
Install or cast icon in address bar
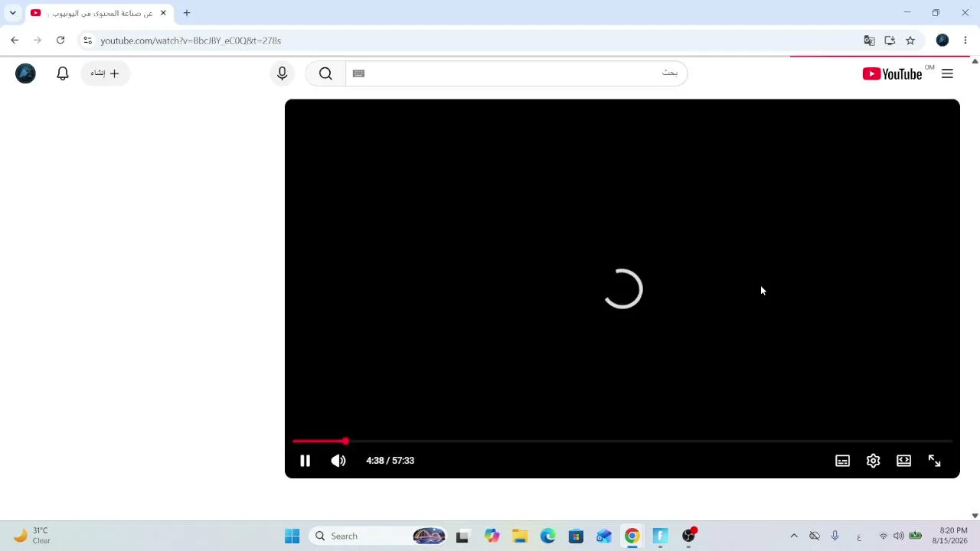890,41
